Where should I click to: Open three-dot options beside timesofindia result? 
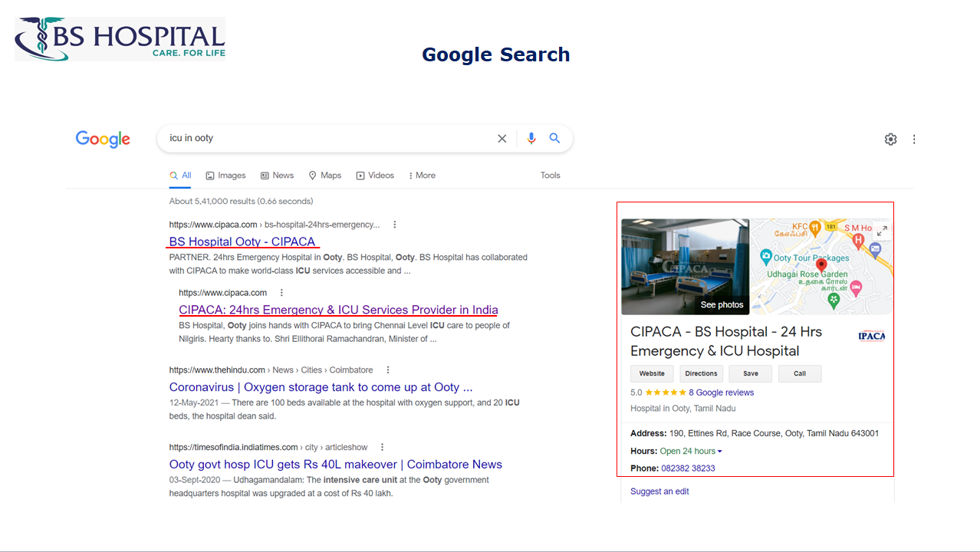click(x=383, y=448)
